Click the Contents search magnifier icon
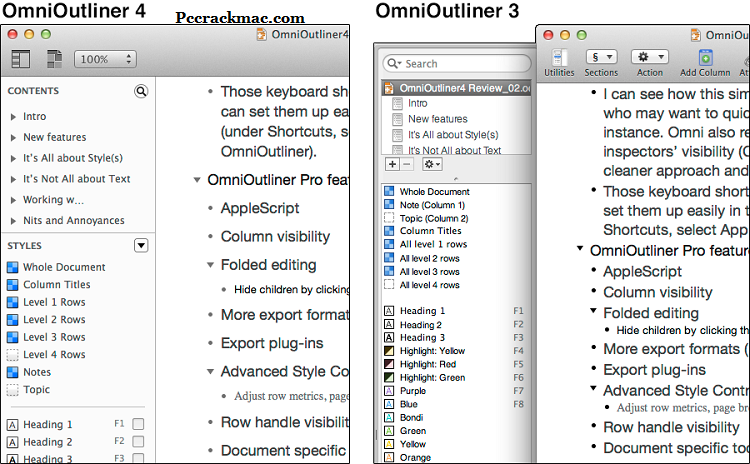750x464 pixels. click(141, 91)
